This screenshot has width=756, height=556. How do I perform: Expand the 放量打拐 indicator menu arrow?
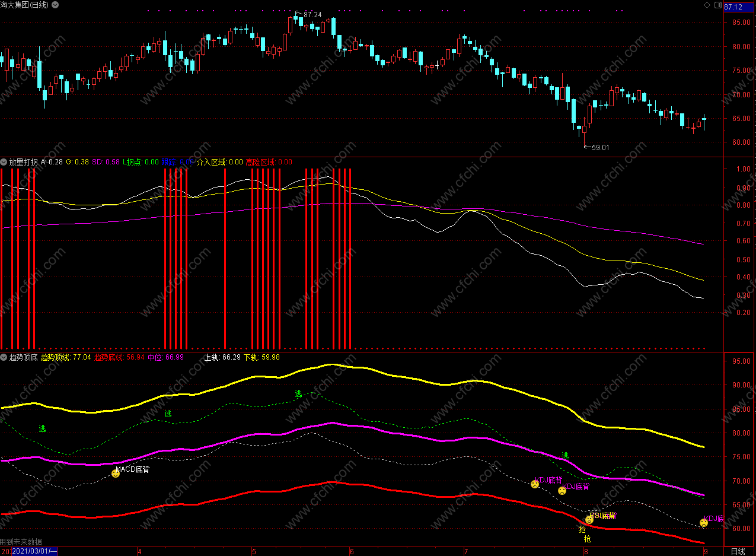4,161
